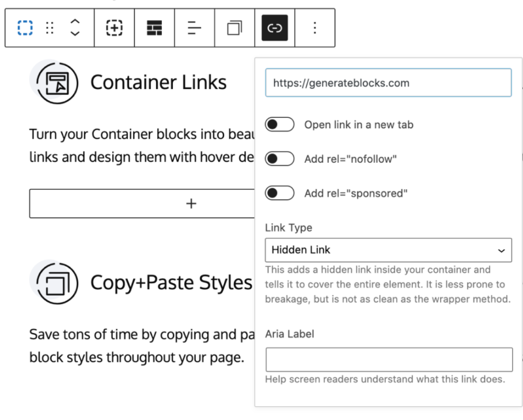Open the three-dot block options menu
This screenshot has height=420, width=523.
point(314,28)
